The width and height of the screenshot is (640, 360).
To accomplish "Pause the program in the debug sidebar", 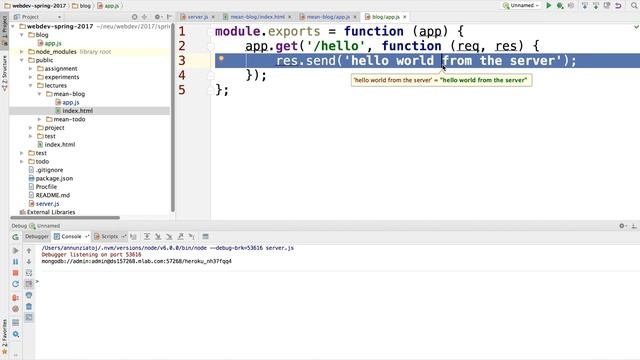I will 16,262.
